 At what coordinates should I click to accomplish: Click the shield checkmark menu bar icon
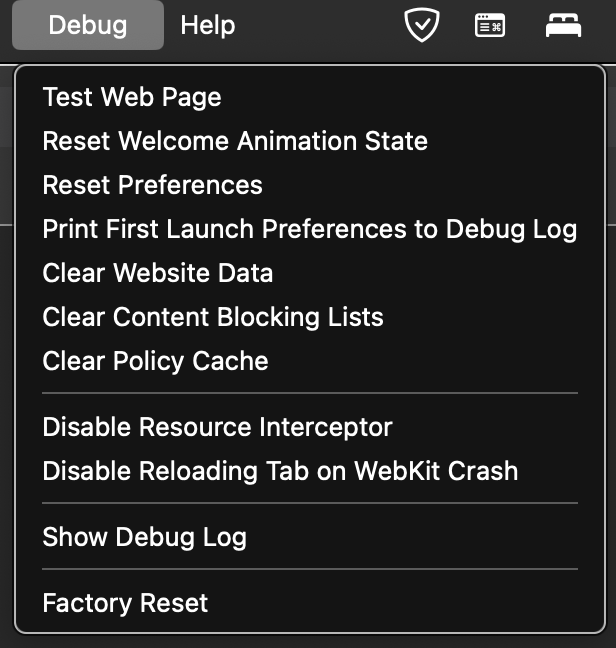pos(421,25)
